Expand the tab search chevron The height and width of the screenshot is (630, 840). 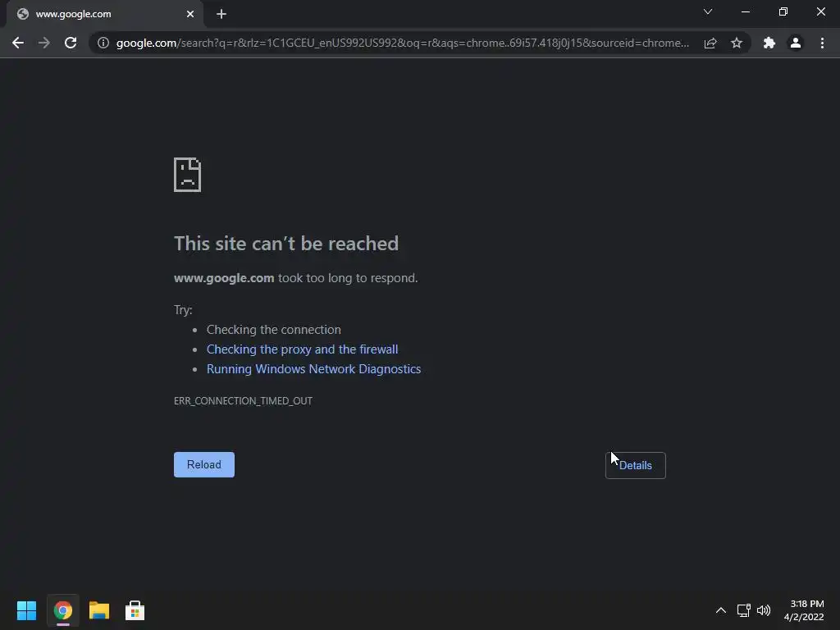click(708, 11)
